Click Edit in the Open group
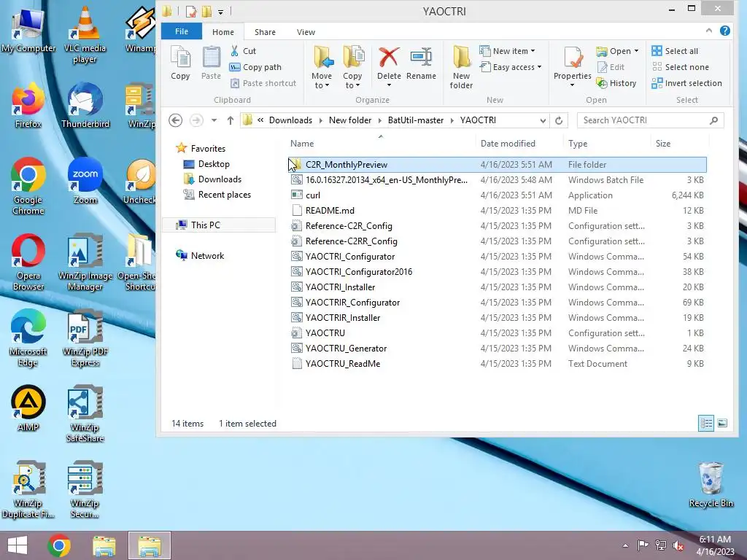Image resolution: width=747 pixels, height=560 pixels. [611, 67]
